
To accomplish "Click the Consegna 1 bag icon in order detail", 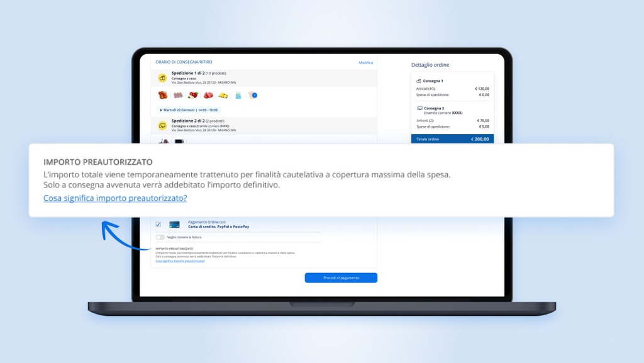I will pos(419,81).
